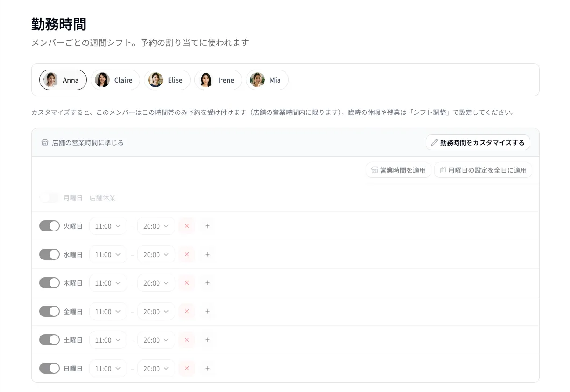Click the shop icon beside 店舗の営業時間に準じる
570x392 pixels.
(x=45, y=142)
